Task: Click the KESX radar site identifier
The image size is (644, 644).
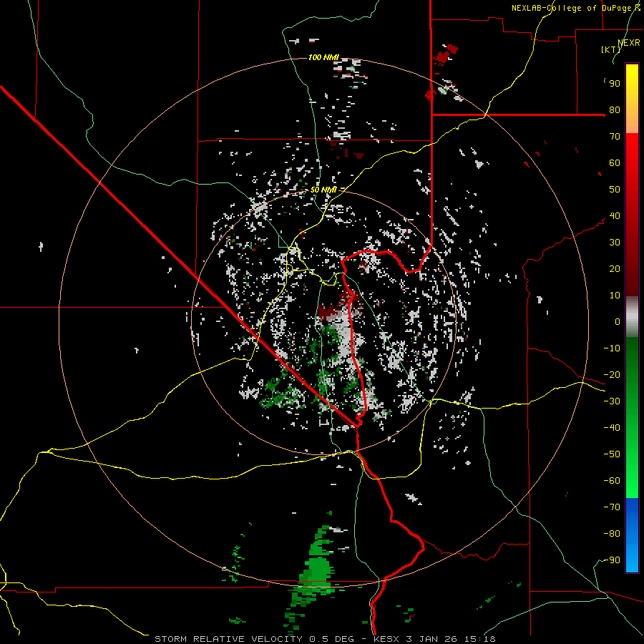Action: 386,639
